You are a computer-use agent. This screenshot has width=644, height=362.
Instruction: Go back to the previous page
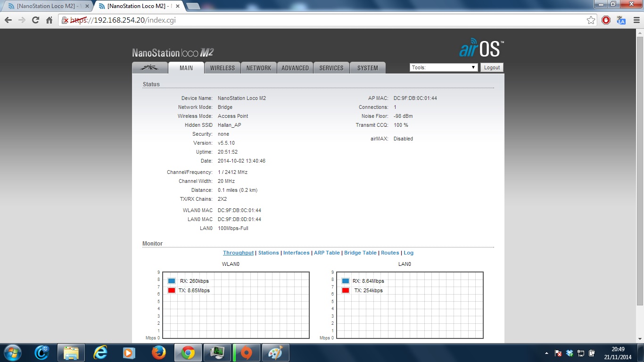[8, 20]
